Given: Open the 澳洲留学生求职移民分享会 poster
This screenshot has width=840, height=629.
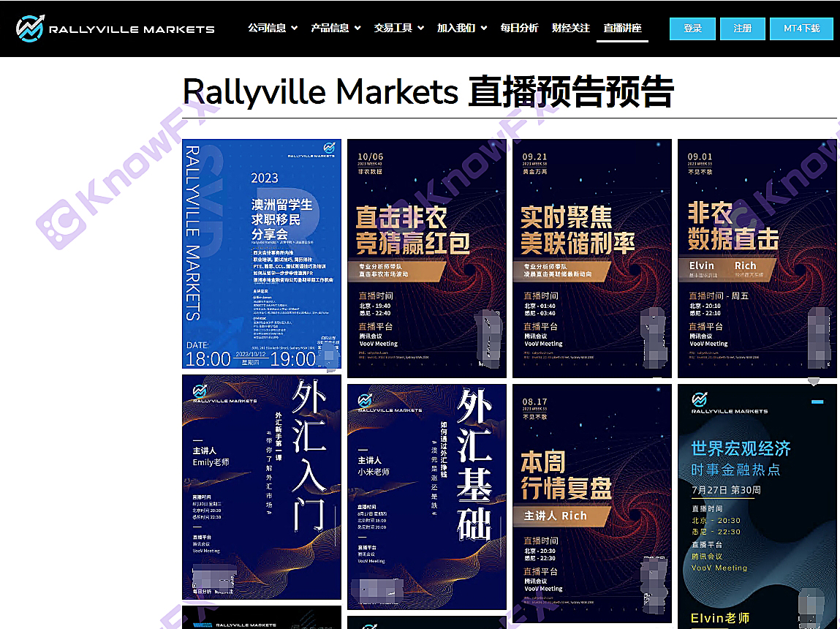Looking at the screenshot, I should (262, 254).
